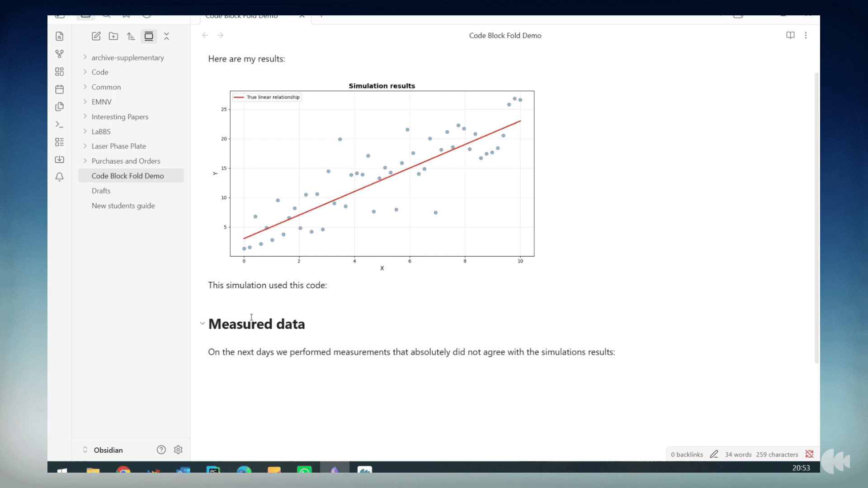
Task: Open the templates ribbon icon
Action: pyautogui.click(x=59, y=107)
